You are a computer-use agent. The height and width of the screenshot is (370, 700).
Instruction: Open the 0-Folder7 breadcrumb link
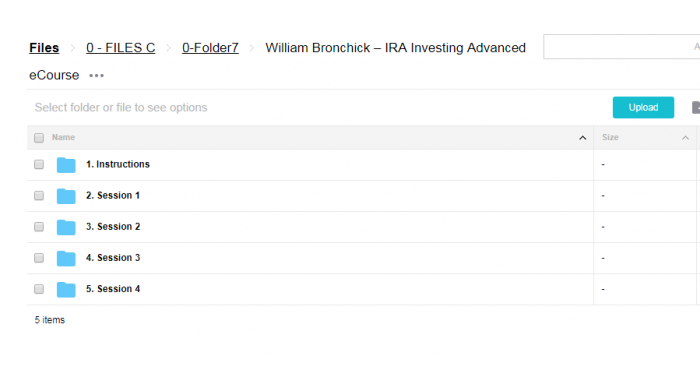tap(210, 48)
